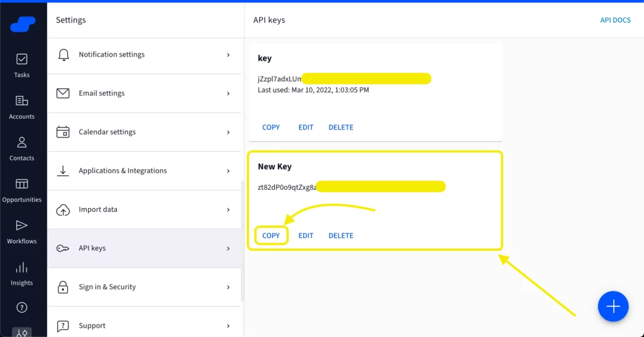Click the blue plus add button

tap(613, 306)
